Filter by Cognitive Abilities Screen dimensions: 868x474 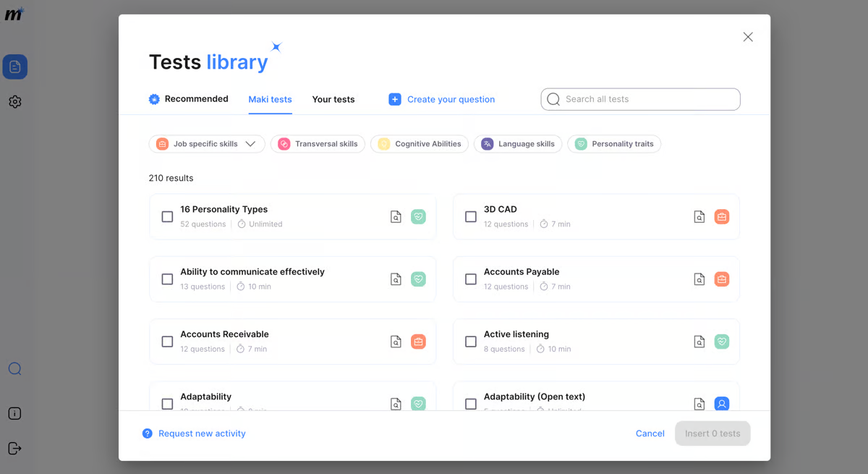click(420, 144)
